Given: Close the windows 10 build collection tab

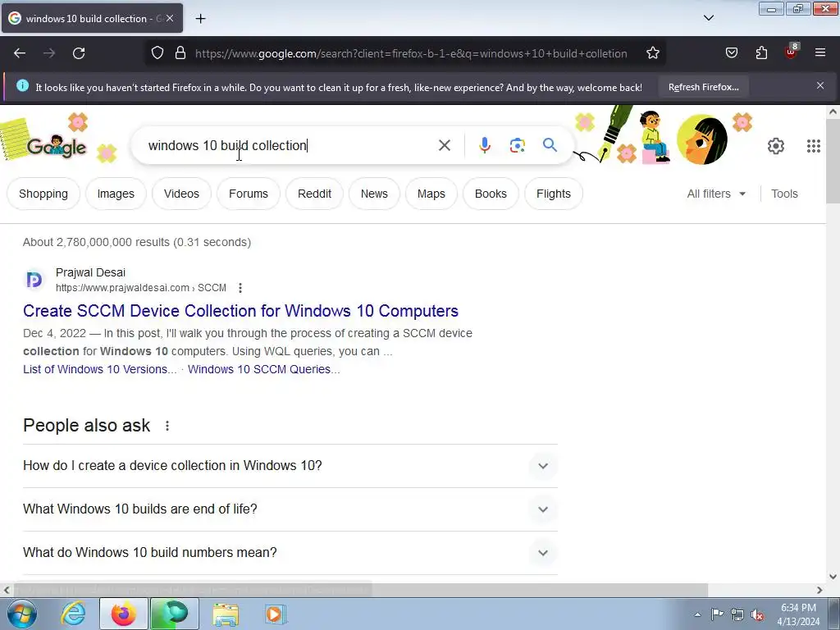Looking at the screenshot, I should click(170, 18).
